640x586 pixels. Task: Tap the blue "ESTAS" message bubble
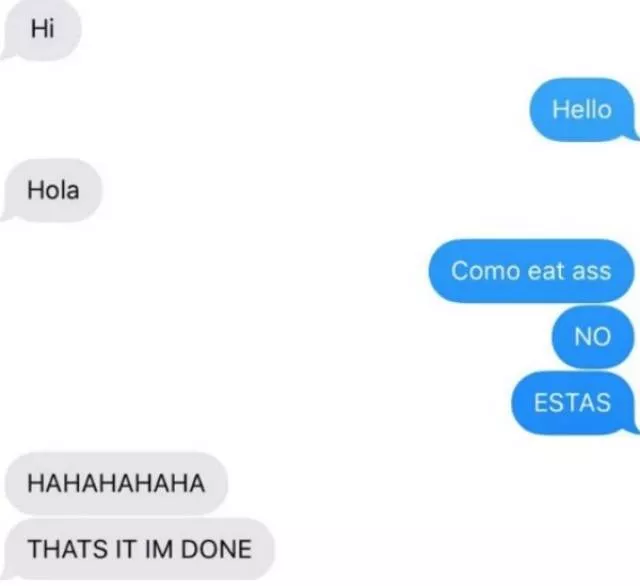(x=573, y=402)
